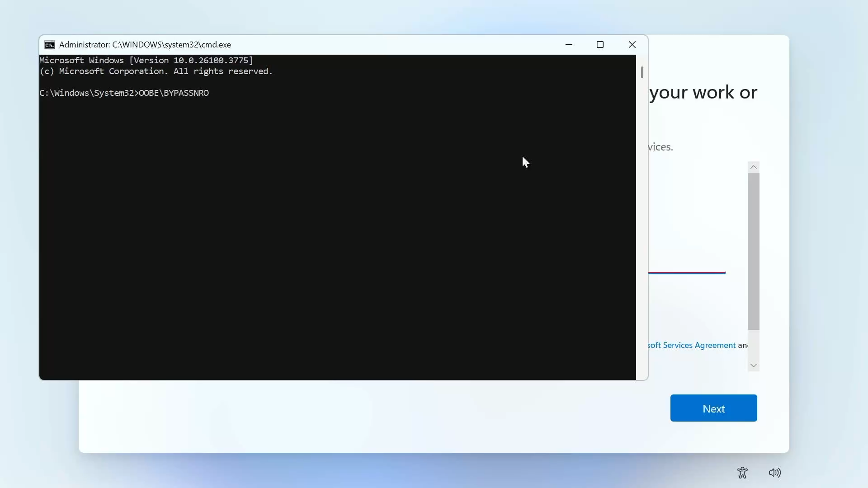Click the Microsoft Windows version line

(x=146, y=61)
